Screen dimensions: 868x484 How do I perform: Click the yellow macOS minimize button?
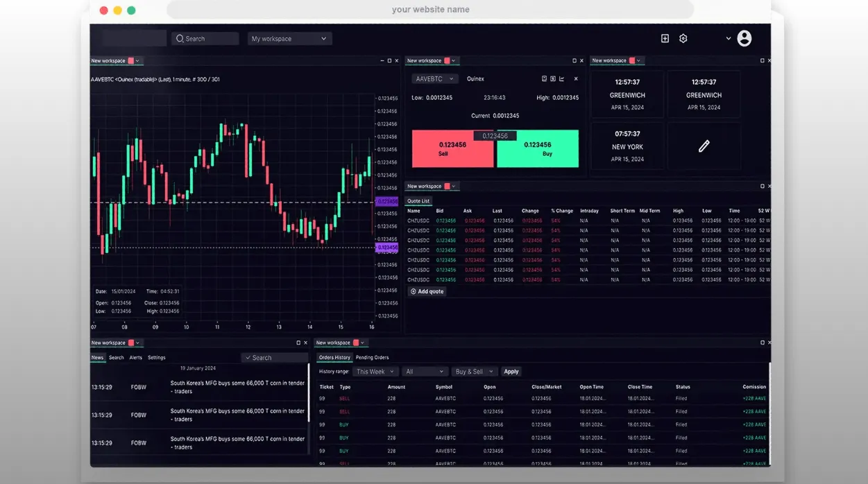pos(117,10)
